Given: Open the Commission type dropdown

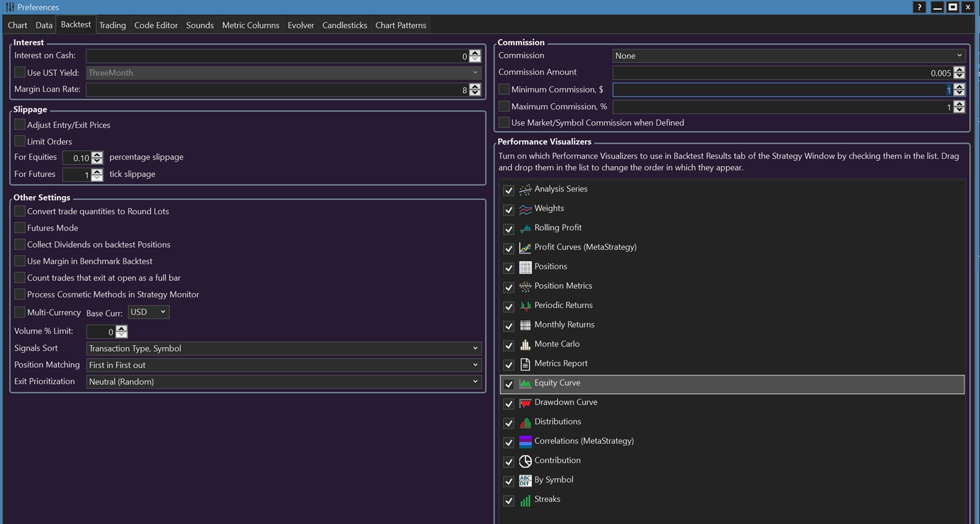Looking at the screenshot, I should click(x=788, y=56).
